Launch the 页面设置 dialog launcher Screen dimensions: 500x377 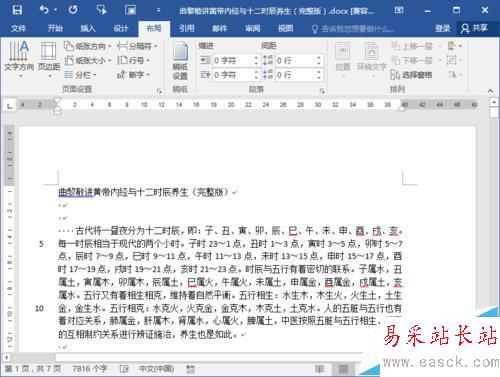click(x=159, y=90)
